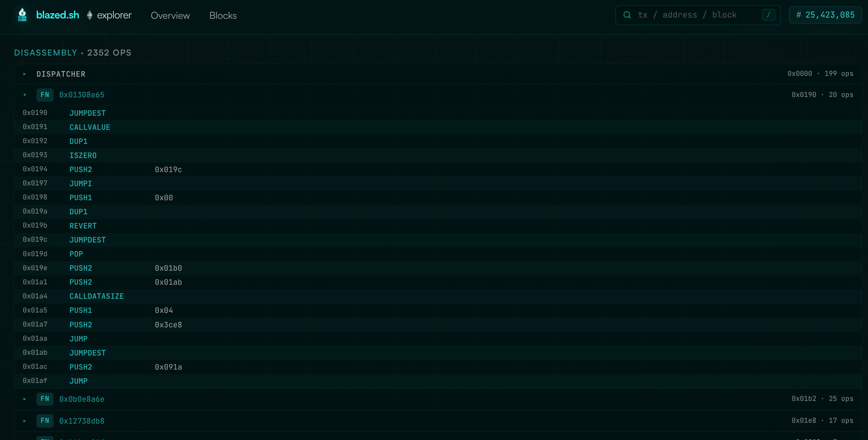The height and width of the screenshot is (440, 868).
Task: Click operand 0x3ce8
Action: (168, 325)
